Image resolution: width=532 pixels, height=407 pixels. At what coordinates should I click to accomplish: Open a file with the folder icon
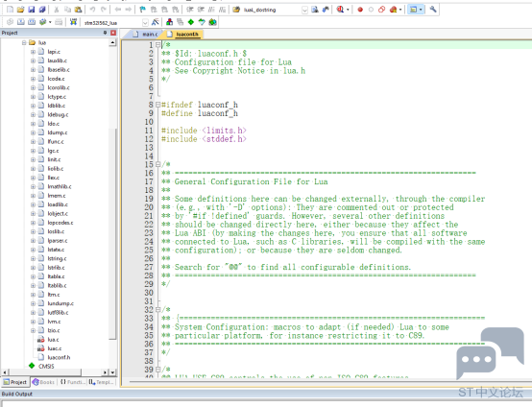[x=21, y=10]
